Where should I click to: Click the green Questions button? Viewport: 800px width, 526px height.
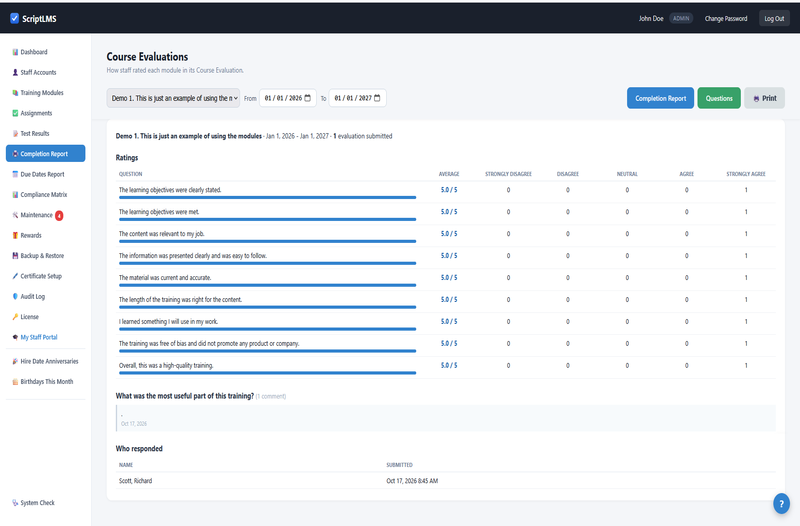719,98
